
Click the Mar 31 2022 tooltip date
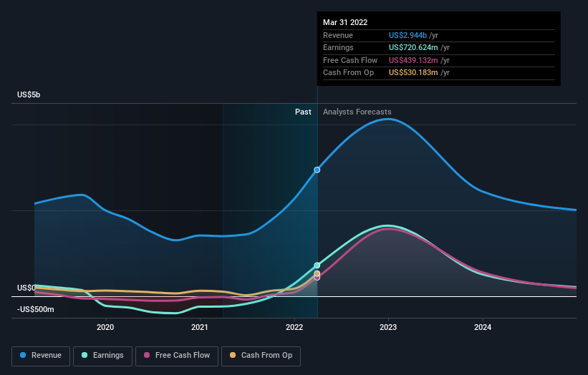[345, 22]
